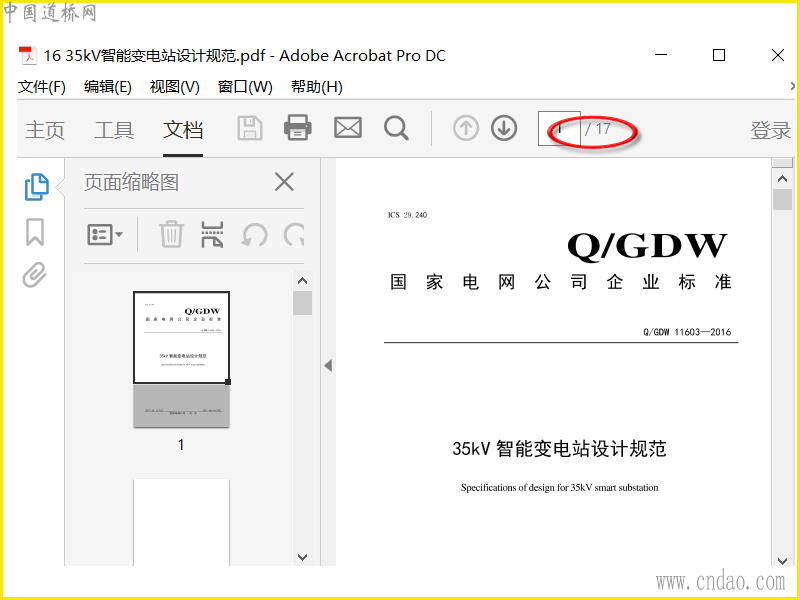Delete selected page trash icon
Image resolution: width=800 pixels, height=600 pixels.
[171, 235]
